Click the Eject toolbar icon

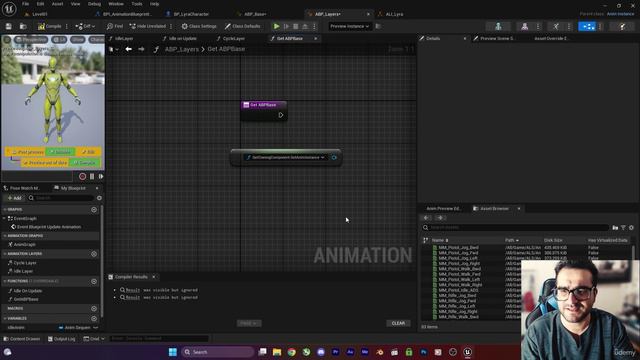point(305,26)
